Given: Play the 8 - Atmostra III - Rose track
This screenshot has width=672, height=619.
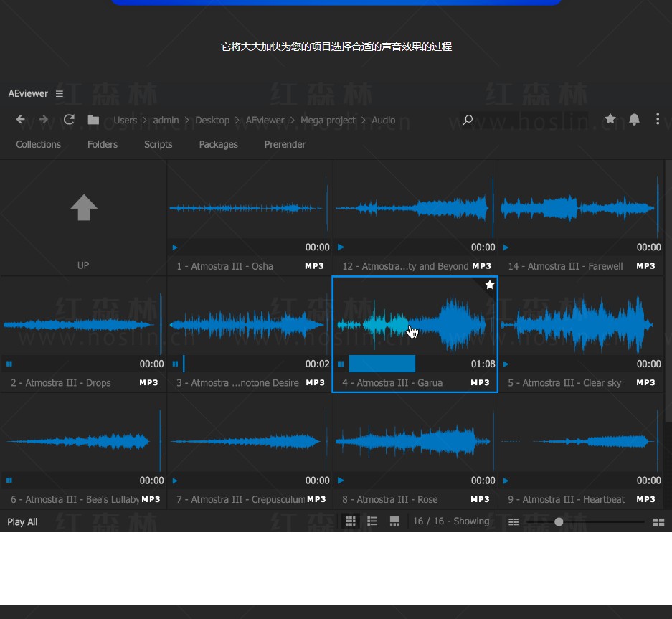Looking at the screenshot, I should point(341,481).
